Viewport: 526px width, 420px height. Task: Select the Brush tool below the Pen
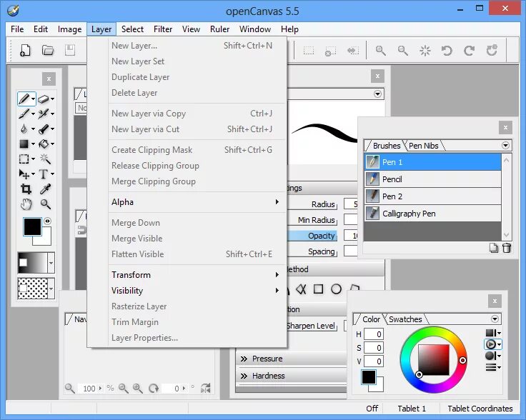coord(24,114)
